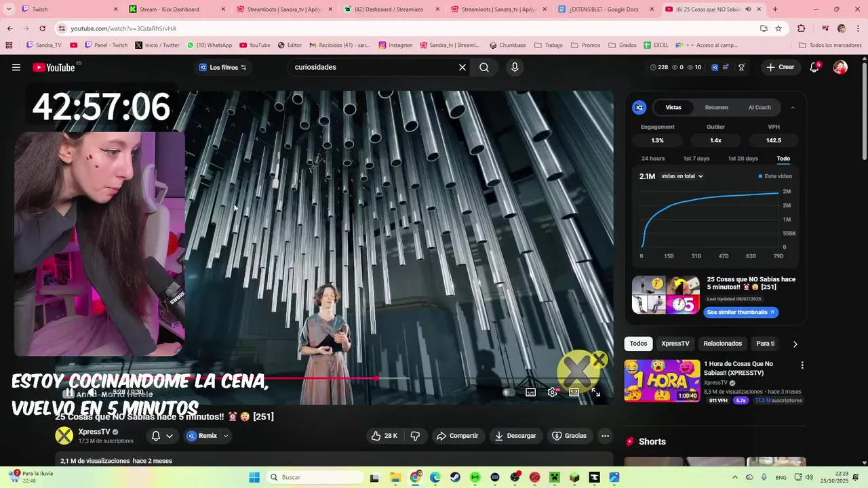Open the 1 Hora de Cosas video thumbnail
The height and width of the screenshot is (488, 868).
tap(663, 381)
